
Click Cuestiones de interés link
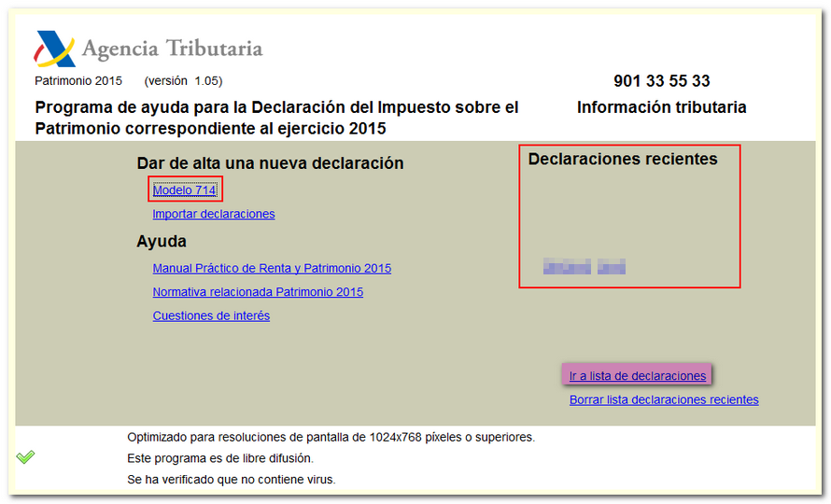pos(211,315)
